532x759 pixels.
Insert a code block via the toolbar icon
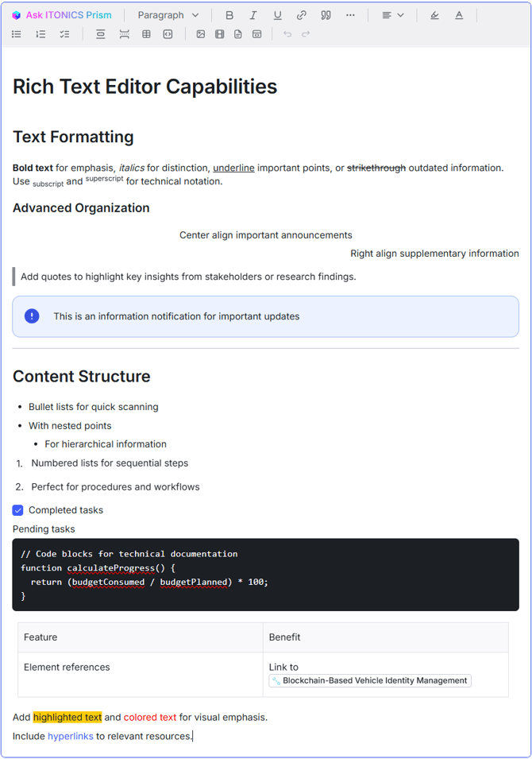[168, 34]
